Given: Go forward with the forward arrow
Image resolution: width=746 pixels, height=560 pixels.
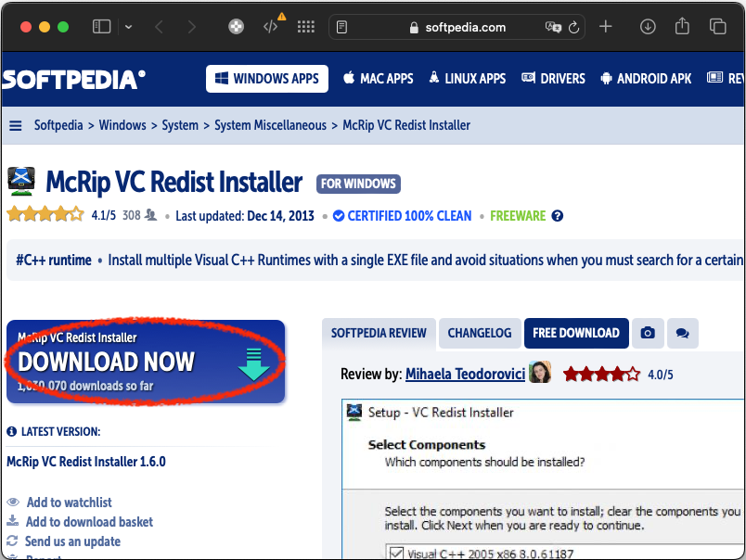Looking at the screenshot, I should point(191,27).
